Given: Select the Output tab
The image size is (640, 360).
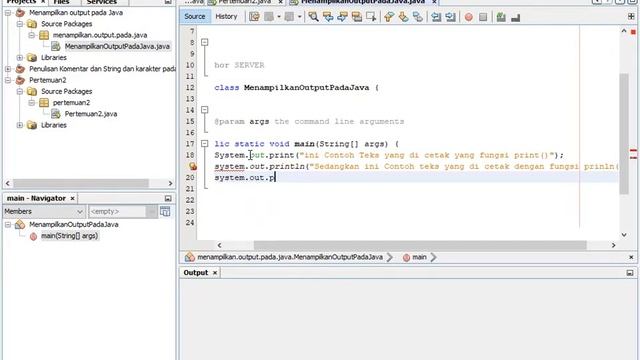Looking at the screenshot, I should pyautogui.click(x=196, y=273).
